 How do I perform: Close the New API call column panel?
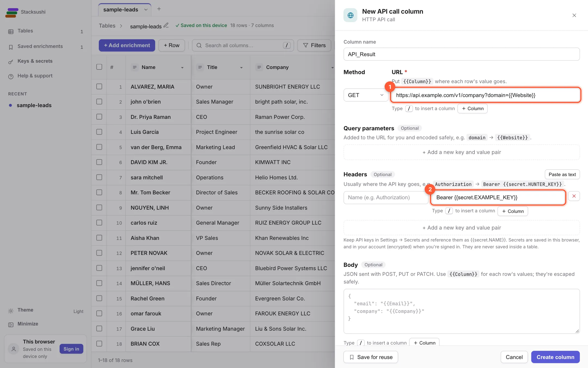click(574, 15)
